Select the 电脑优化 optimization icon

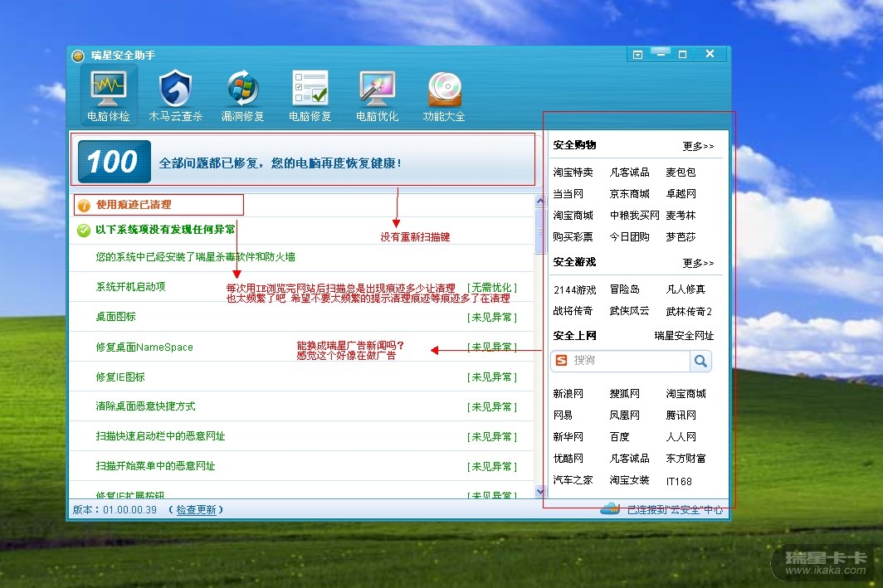pos(377,89)
